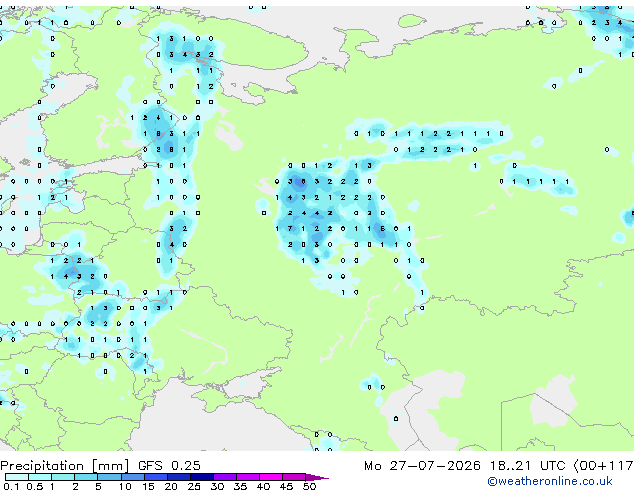This screenshot has width=634, height=490.
Task: Pick the 5 to 10 mm legend color
Action: (x=110, y=477)
